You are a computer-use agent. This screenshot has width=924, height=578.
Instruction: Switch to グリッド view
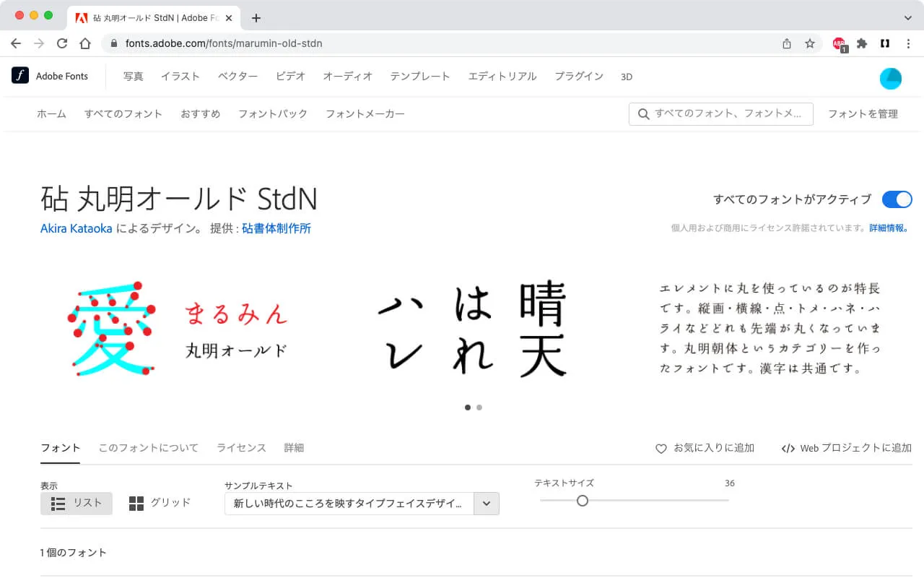click(160, 503)
